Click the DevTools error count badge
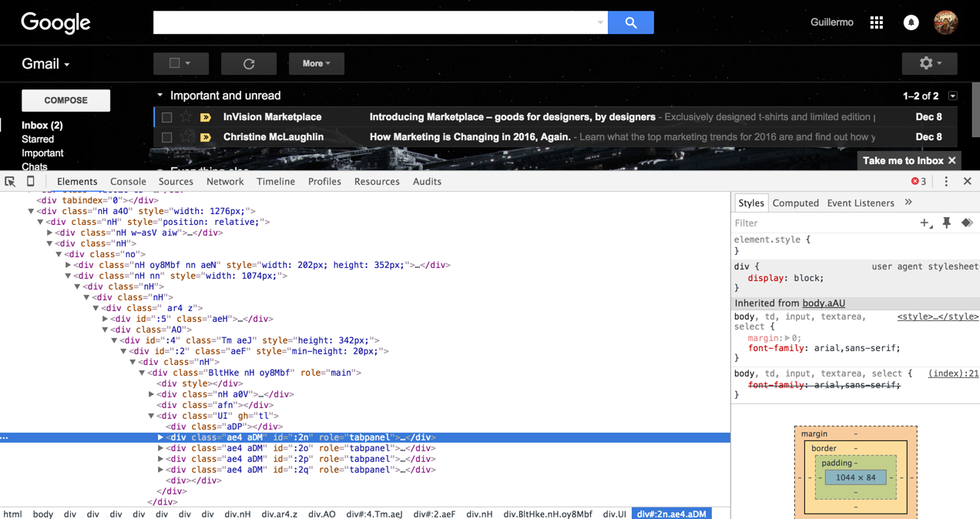This screenshot has width=980, height=519. tap(919, 182)
